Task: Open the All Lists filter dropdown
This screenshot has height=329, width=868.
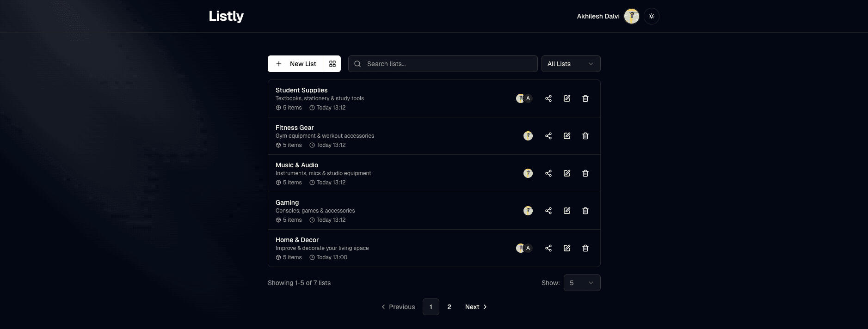Action: click(571, 64)
